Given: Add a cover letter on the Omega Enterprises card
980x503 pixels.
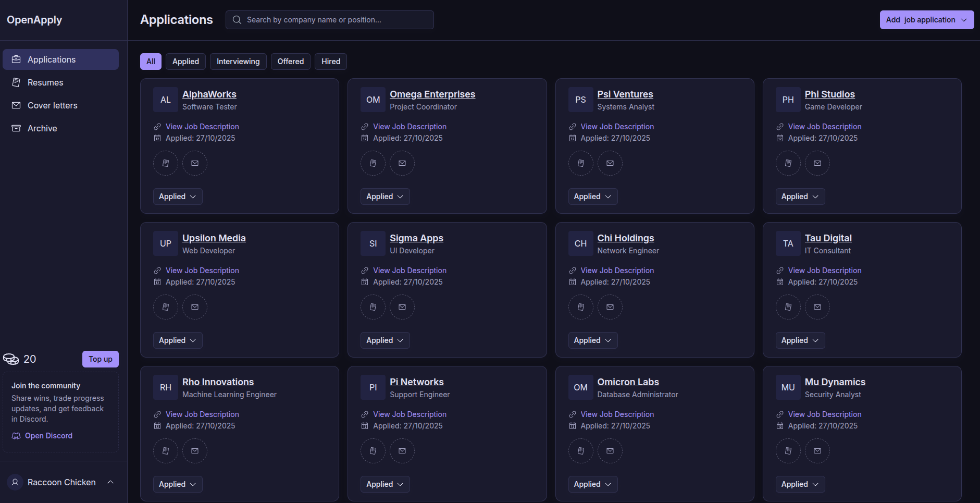Looking at the screenshot, I should (x=402, y=163).
